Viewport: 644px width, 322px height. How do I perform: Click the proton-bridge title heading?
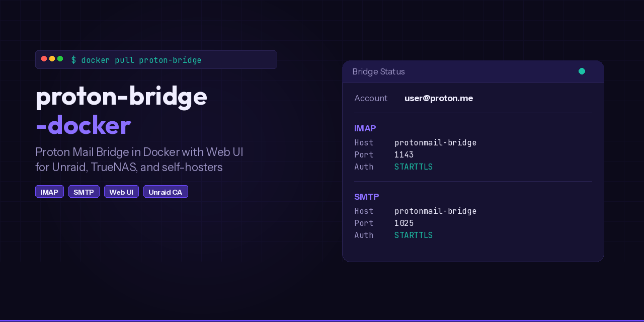[121, 97]
